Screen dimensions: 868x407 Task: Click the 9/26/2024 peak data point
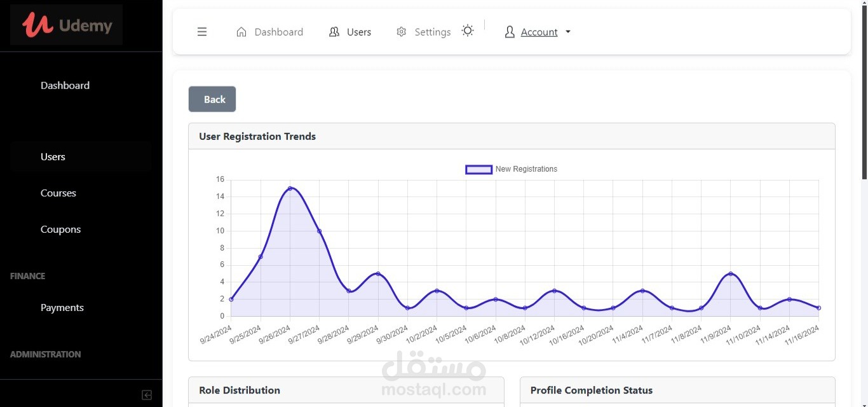click(x=290, y=188)
